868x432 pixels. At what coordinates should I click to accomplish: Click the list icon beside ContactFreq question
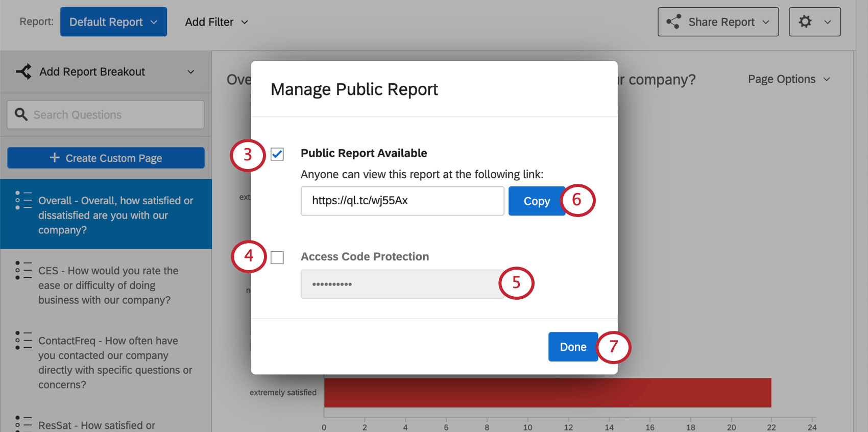pos(23,340)
